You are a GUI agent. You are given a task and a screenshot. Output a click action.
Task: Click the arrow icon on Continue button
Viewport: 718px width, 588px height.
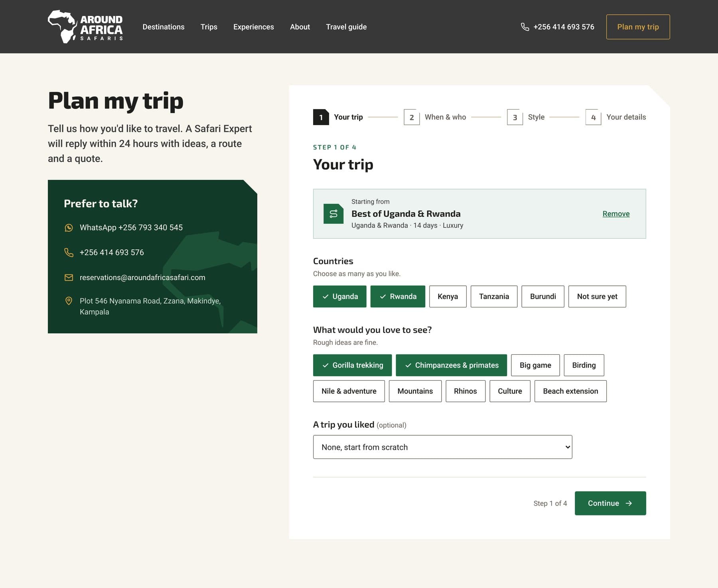(629, 503)
